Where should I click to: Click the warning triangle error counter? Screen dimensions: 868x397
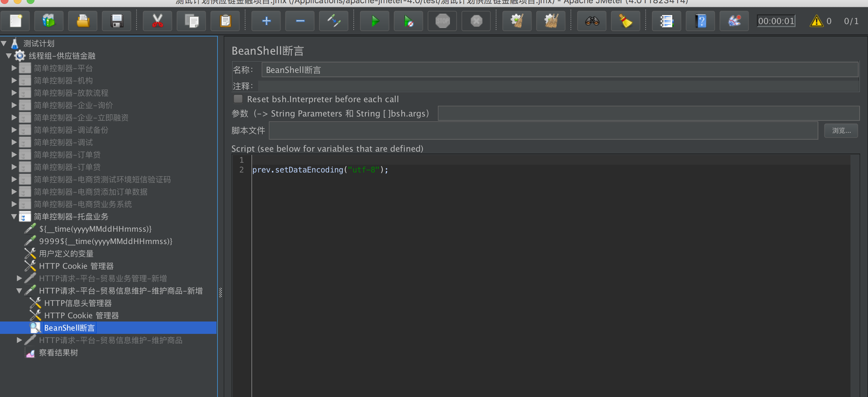816,21
